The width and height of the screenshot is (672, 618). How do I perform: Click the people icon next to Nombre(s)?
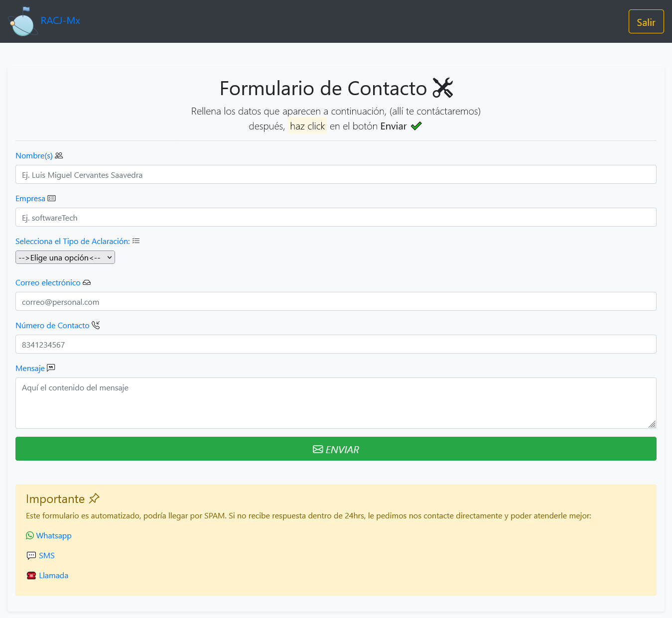coord(59,155)
